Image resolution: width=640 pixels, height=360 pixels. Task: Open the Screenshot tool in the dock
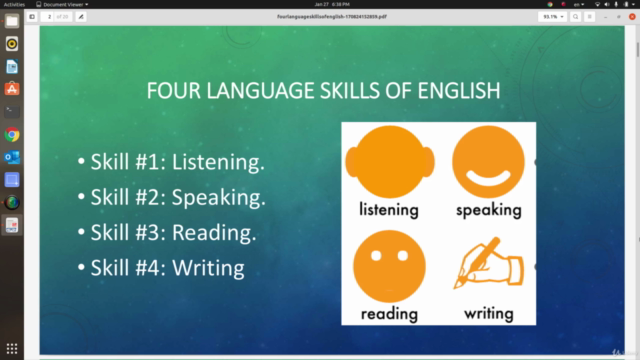(x=12, y=180)
